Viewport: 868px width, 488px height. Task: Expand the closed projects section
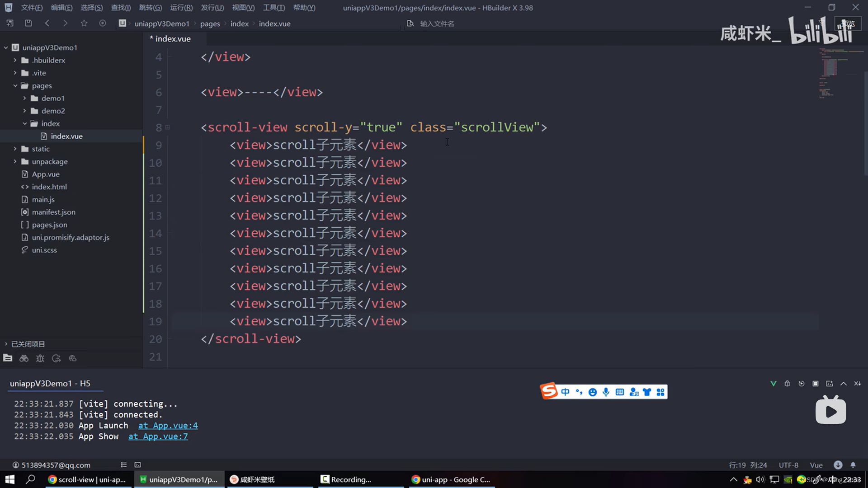pos(6,344)
